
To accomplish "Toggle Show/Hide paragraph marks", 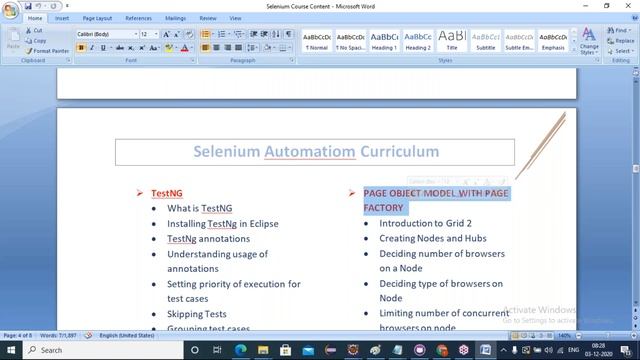I will click(288, 34).
